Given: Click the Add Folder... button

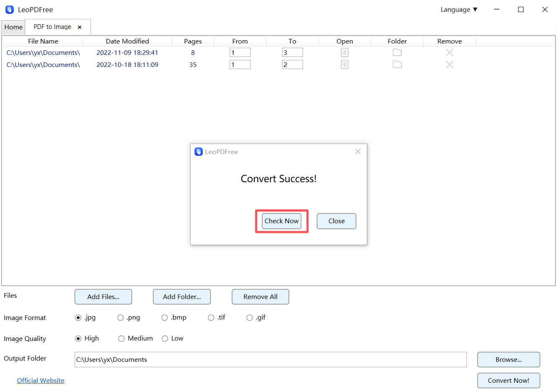Looking at the screenshot, I should 182,297.
